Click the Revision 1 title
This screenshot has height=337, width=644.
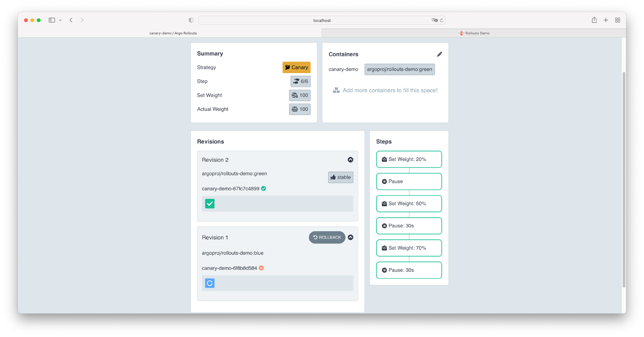215,237
